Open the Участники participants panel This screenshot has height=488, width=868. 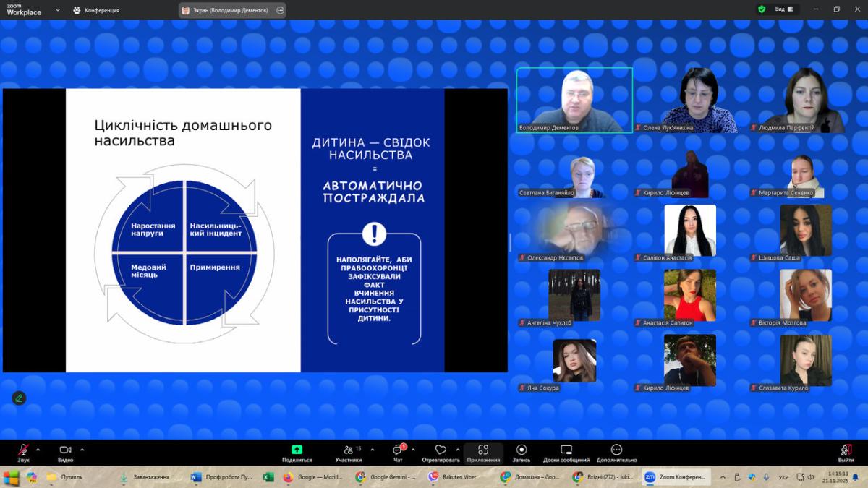[349, 450]
